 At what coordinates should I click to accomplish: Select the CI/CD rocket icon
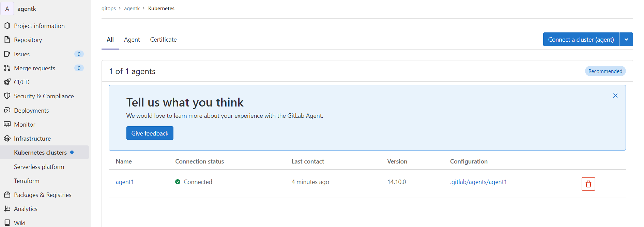tap(7, 82)
